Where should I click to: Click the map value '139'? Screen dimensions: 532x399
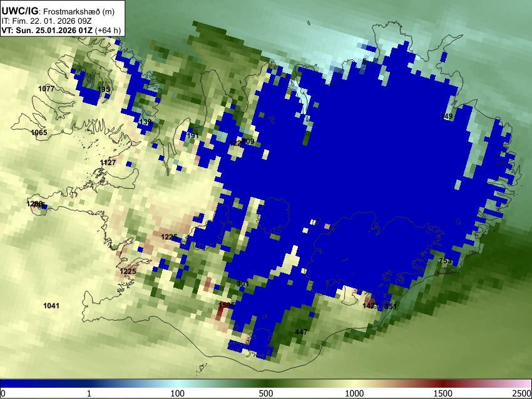[x=146, y=122]
